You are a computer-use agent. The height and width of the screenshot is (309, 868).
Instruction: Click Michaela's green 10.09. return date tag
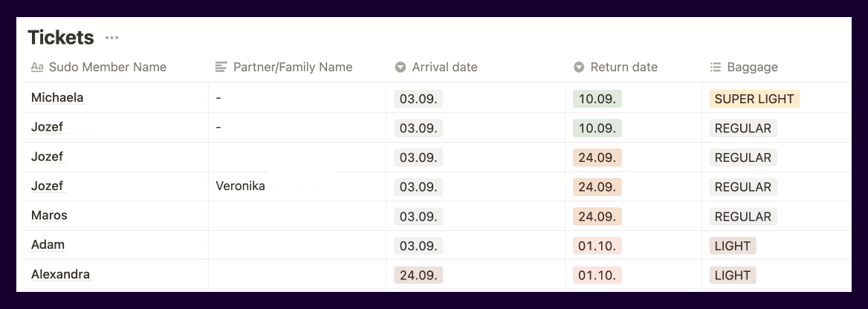[x=597, y=99]
